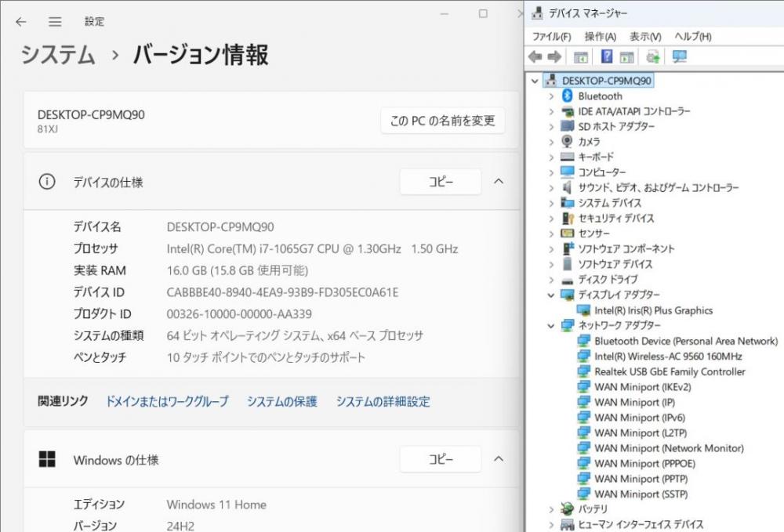Image resolution: width=784 pixels, height=532 pixels.
Task: Open システムの保護 link
Action: 282,401
